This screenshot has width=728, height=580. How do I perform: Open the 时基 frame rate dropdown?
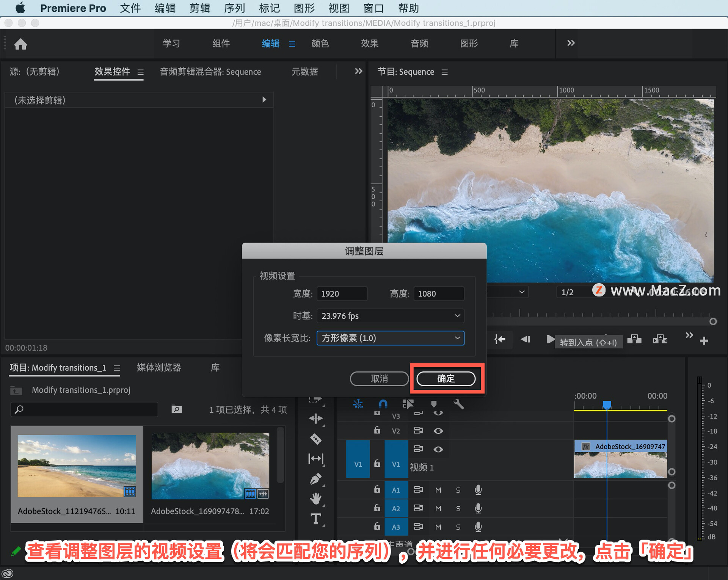click(x=390, y=316)
